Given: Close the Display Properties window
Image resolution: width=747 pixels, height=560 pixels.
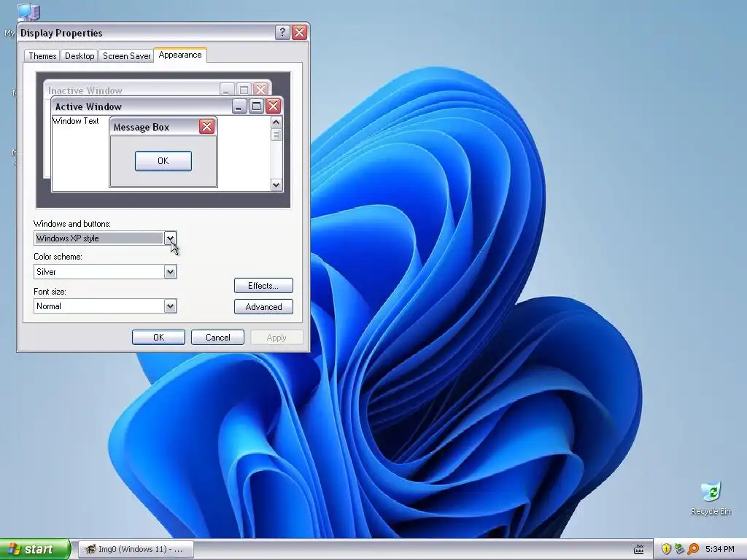Looking at the screenshot, I should coord(299,32).
